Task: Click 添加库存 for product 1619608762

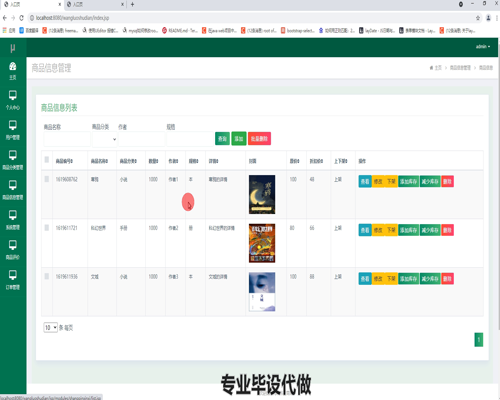Action: (408, 181)
